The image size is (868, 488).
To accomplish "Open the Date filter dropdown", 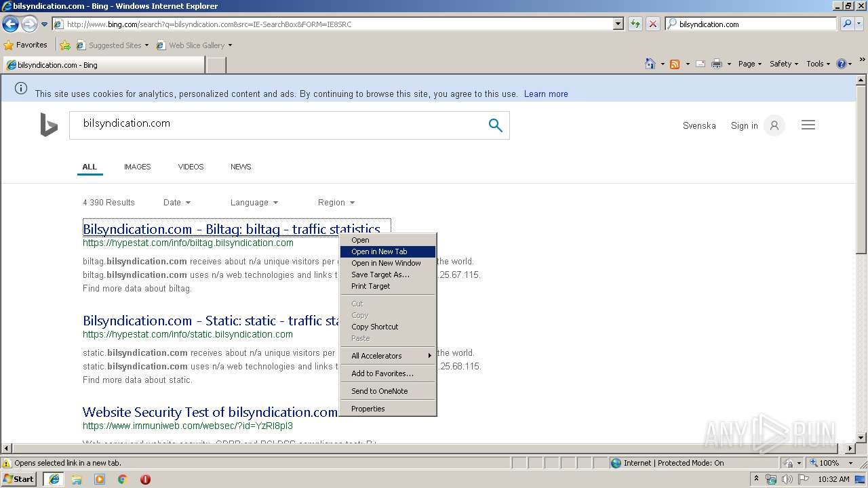I will [177, 202].
